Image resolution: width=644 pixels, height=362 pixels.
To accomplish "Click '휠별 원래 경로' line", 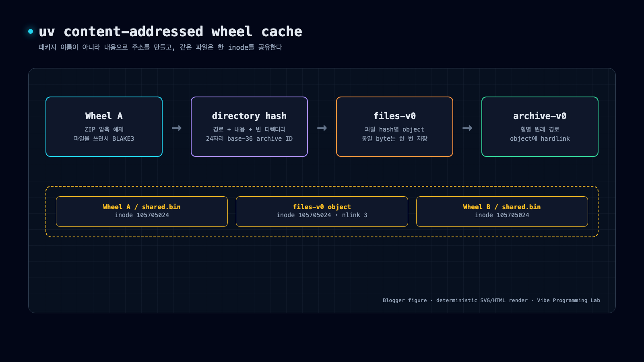I will pyautogui.click(x=540, y=129).
